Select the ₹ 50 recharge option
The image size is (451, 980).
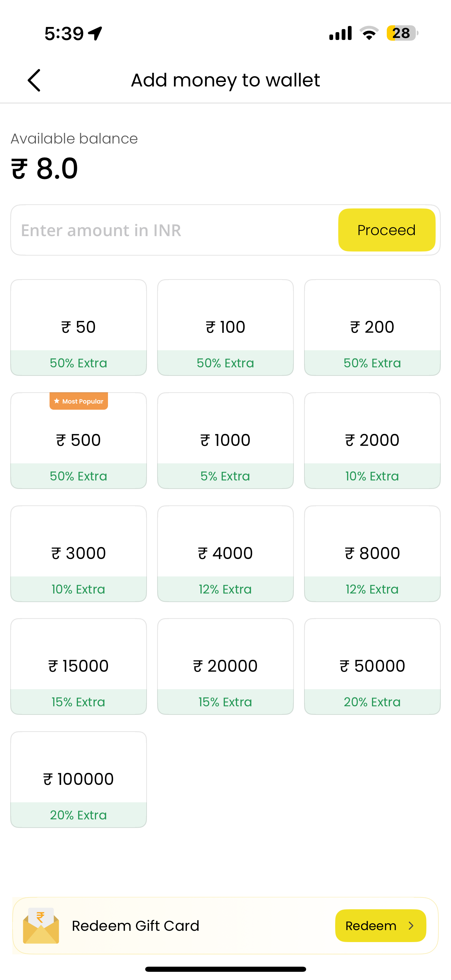[79, 328]
